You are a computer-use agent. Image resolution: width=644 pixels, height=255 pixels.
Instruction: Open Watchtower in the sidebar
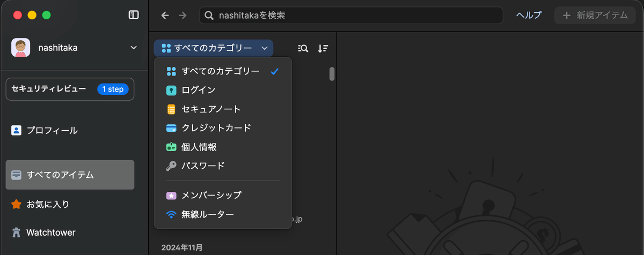[x=70, y=232]
